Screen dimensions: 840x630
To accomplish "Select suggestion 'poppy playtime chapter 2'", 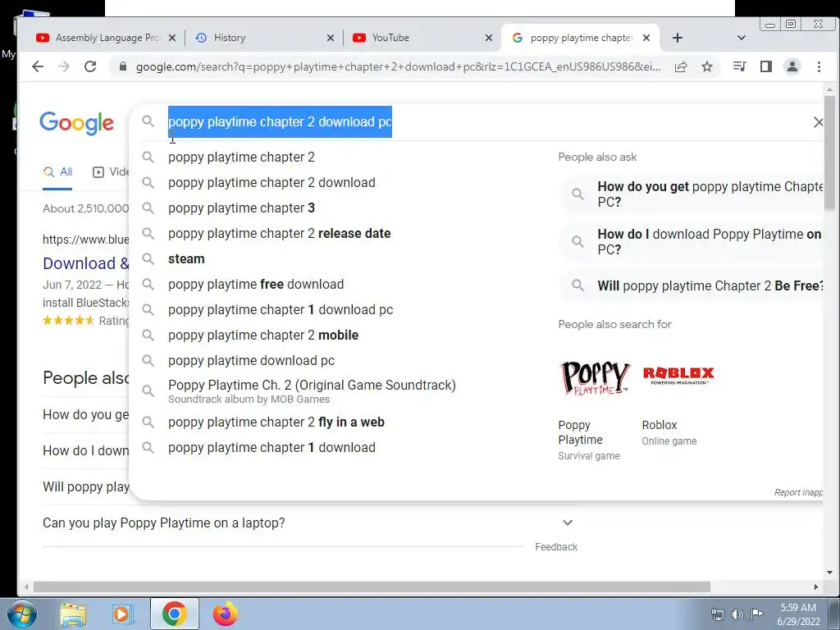I will point(241,157).
